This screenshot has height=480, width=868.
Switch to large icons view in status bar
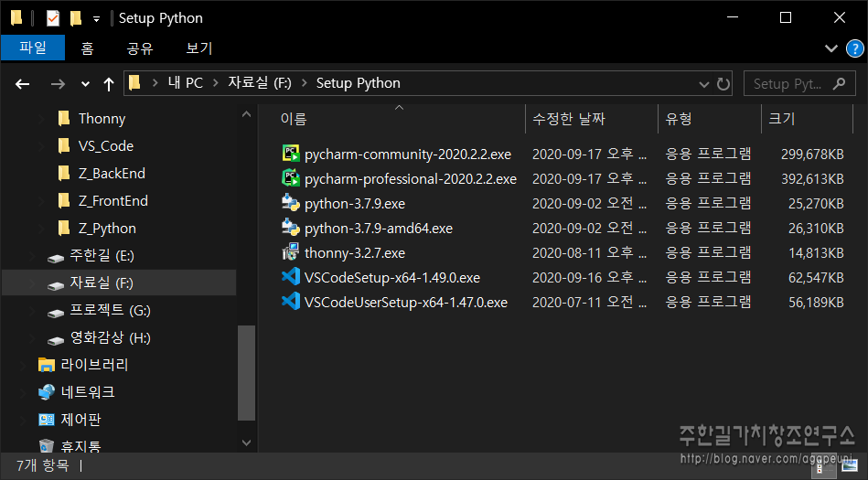point(849,467)
